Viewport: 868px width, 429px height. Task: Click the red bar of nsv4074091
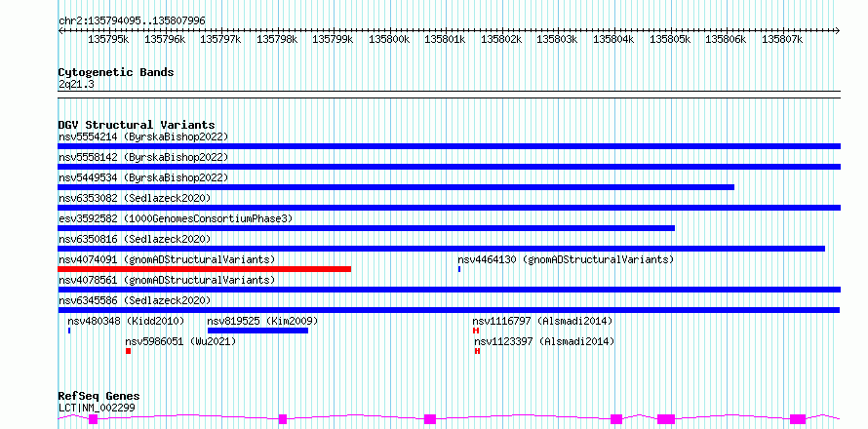(204, 269)
